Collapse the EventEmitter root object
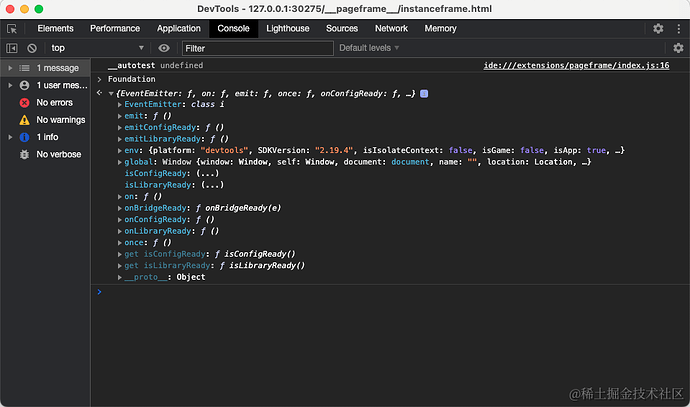This screenshot has width=690, height=407. (x=111, y=94)
